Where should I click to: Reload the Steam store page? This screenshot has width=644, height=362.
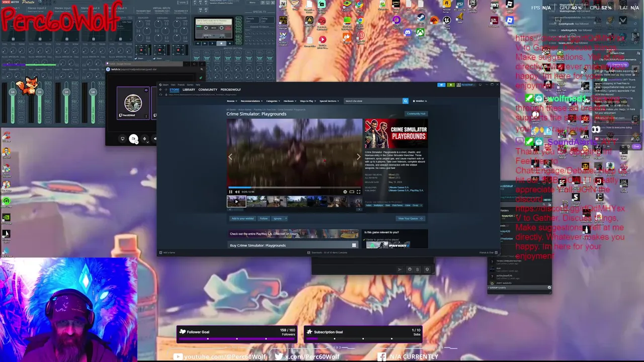coord(160,95)
